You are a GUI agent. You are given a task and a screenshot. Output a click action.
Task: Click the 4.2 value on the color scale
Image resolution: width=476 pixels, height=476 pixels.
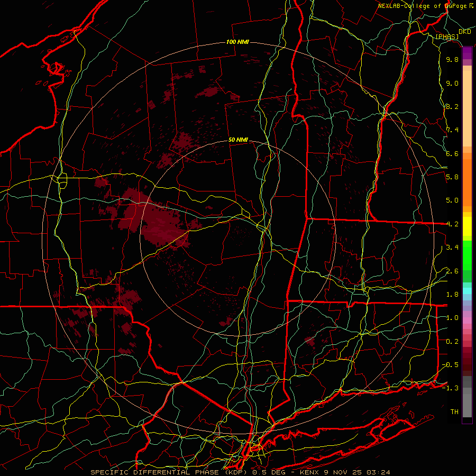point(452,224)
